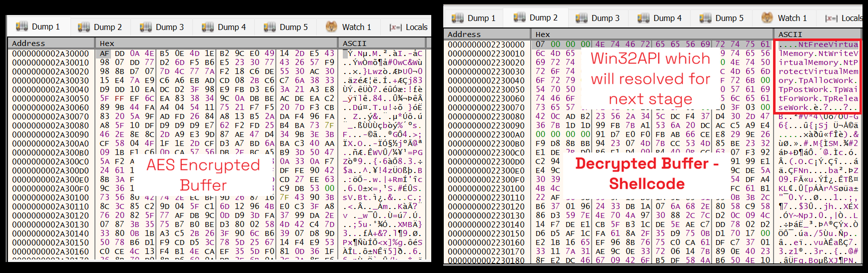
Task: Show Locals tab in right window
Action: [845, 18]
